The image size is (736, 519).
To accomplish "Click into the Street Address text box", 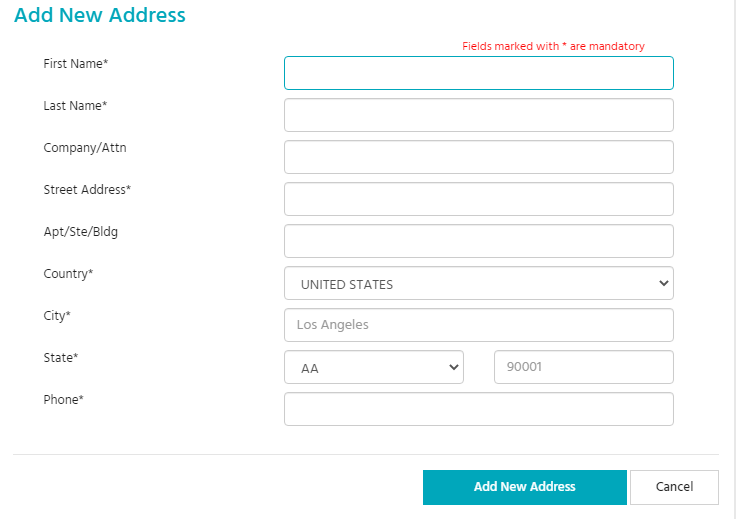I will pyautogui.click(x=478, y=199).
